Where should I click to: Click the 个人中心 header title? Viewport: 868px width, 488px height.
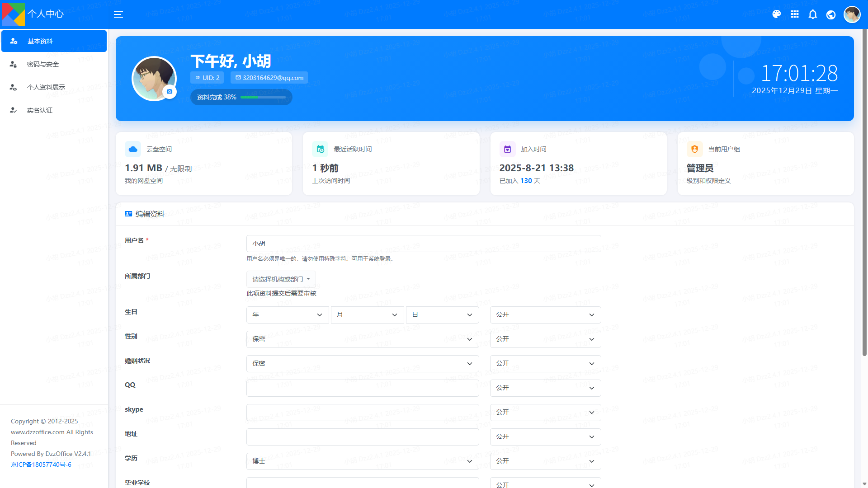[46, 14]
